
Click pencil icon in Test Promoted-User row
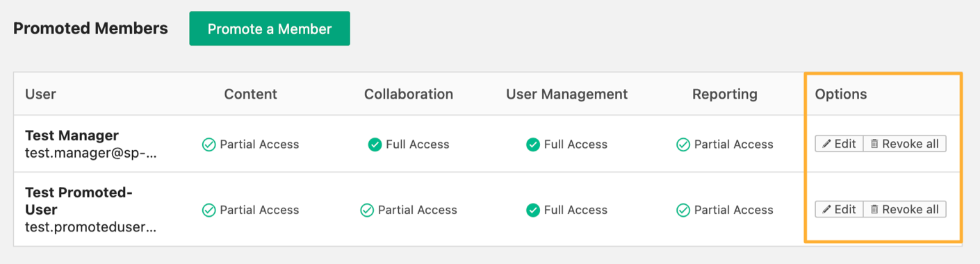pyautogui.click(x=826, y=209)
